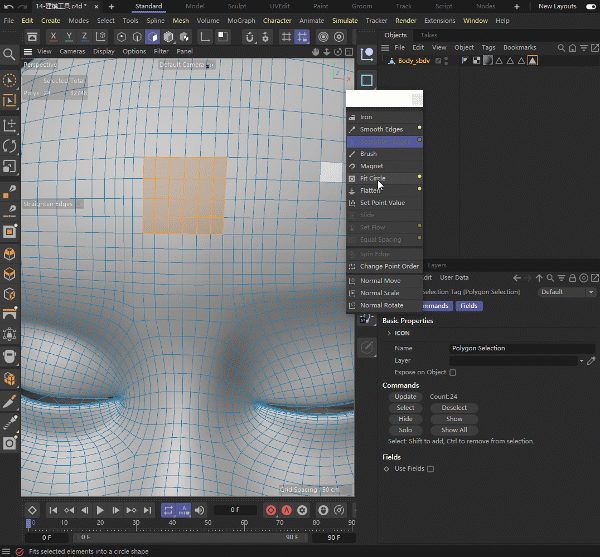Click the record active objects icon
Screen dimensions: 600x557
tap(270, 510)
